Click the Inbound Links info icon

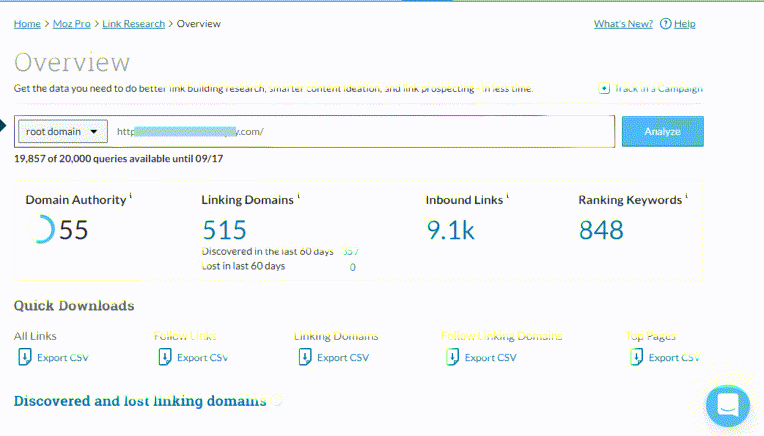coord(508,196)
